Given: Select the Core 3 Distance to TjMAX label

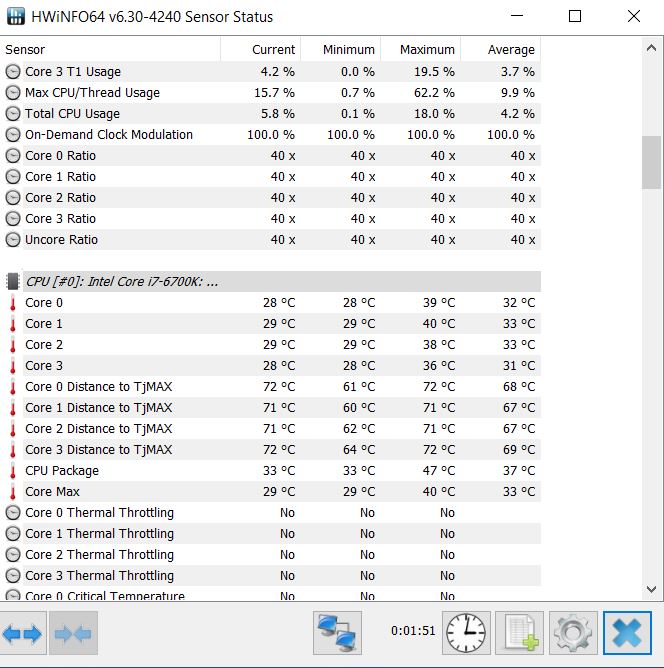Looking at the screenshot, I should click(x=98, y=449).
